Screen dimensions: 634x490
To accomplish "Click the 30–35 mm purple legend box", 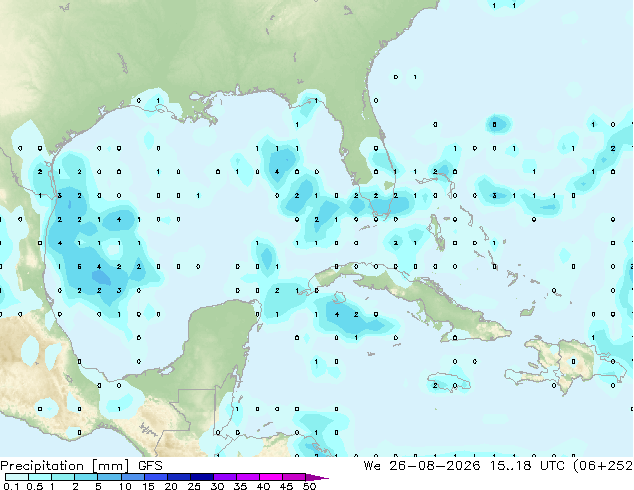I will click(x=224, y=477).
